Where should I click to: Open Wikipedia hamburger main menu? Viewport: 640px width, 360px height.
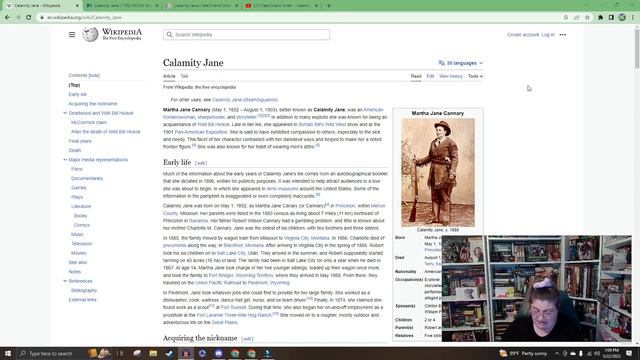[x=72, y=35]
